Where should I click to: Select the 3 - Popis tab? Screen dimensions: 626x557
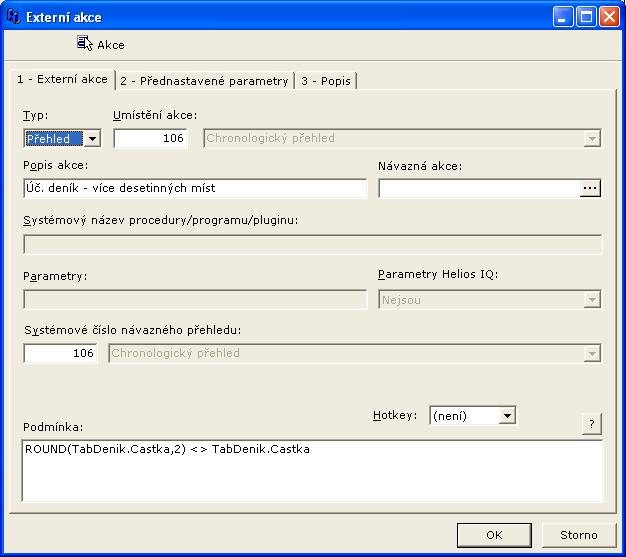pyautogui.click(x=325, y=81)
